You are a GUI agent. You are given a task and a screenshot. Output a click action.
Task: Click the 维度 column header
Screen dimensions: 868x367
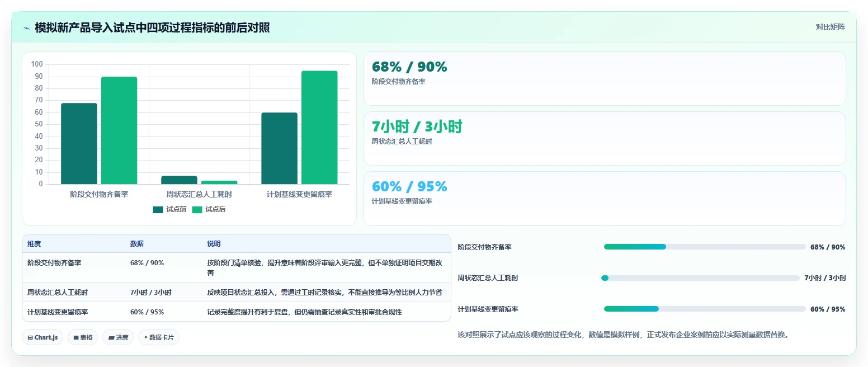click(34, 244)
